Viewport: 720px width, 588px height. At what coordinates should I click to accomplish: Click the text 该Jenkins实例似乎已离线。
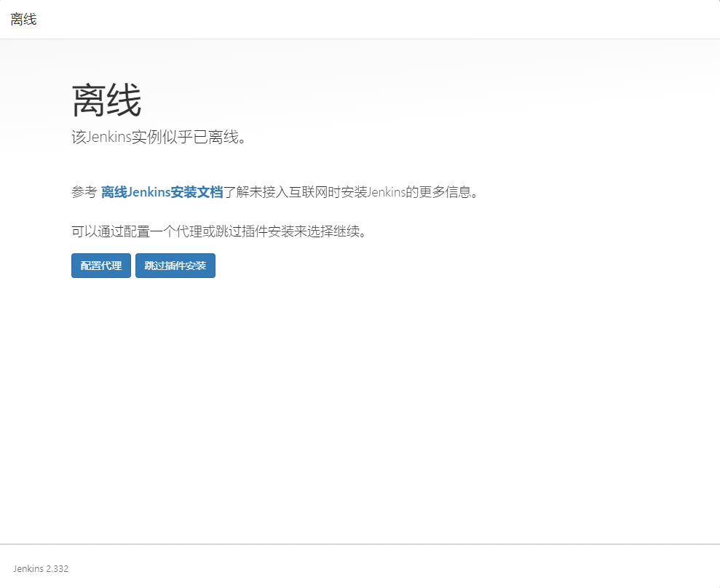pos(159,137)
